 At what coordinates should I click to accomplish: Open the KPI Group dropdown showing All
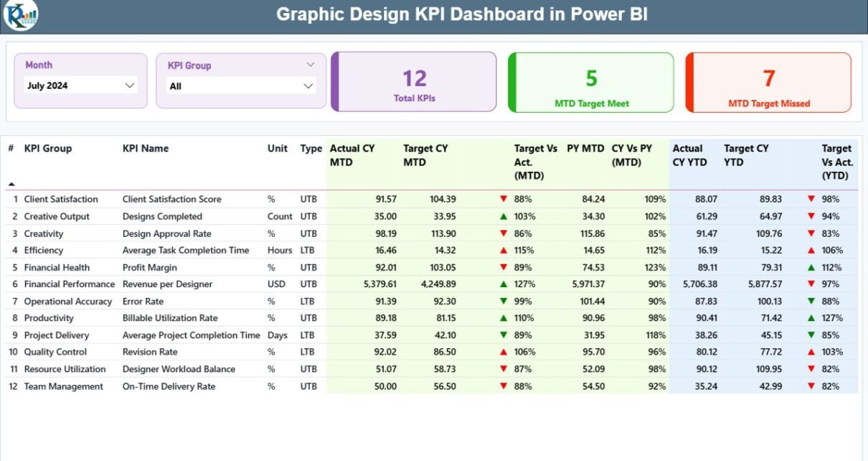(241, 86)
